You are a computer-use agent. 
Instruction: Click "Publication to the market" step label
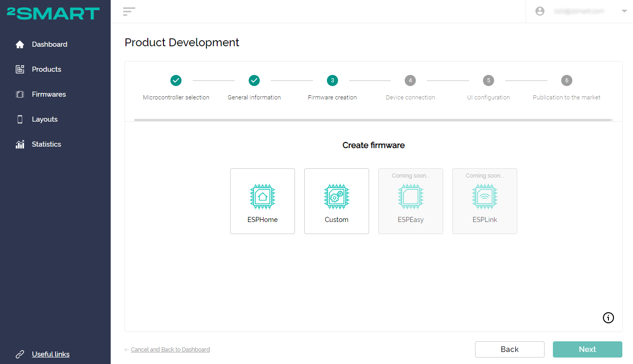(567, 98)
